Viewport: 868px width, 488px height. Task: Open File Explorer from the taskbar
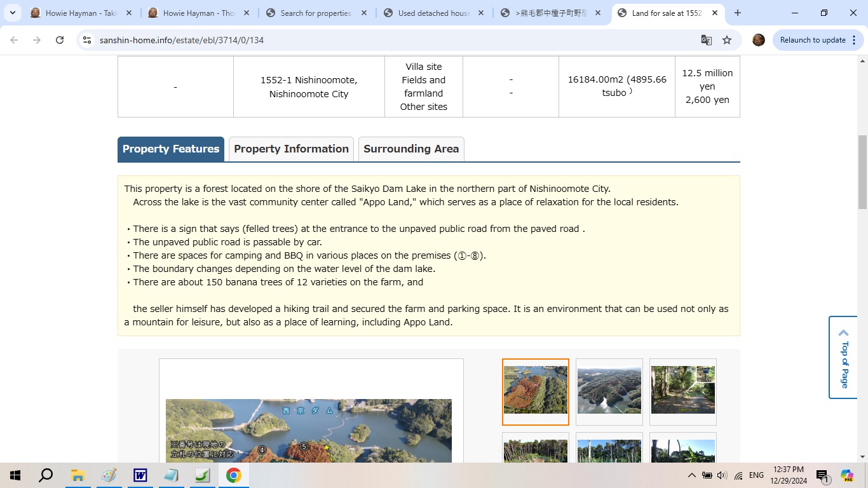click(78, 475)
